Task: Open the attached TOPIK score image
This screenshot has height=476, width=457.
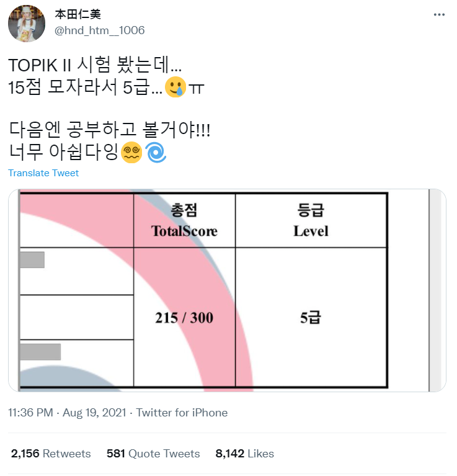Action: point(227,290)
